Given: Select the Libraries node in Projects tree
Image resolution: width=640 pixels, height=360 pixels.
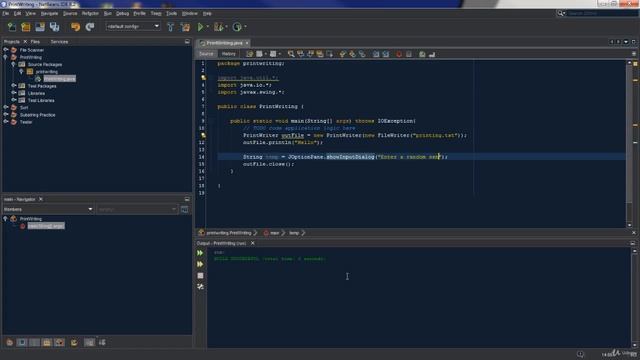Looking at the screenshot, I should [x=36, y=93].
